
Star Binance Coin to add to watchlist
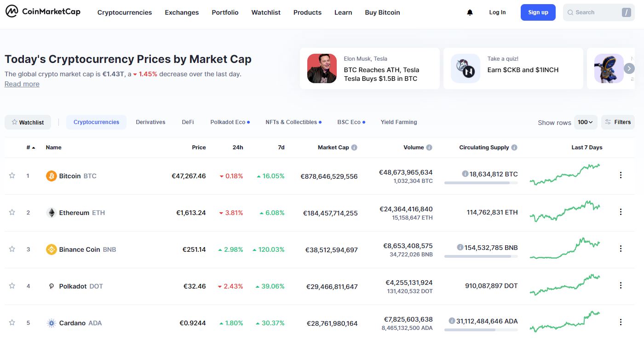(12, 249)
